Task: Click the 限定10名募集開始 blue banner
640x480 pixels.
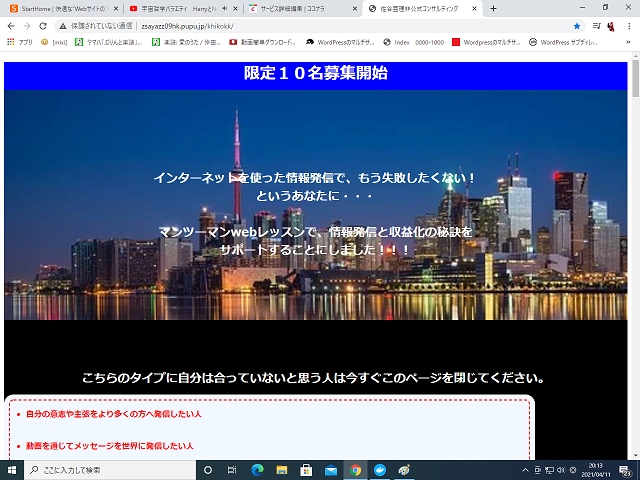Action: point(316,76)
